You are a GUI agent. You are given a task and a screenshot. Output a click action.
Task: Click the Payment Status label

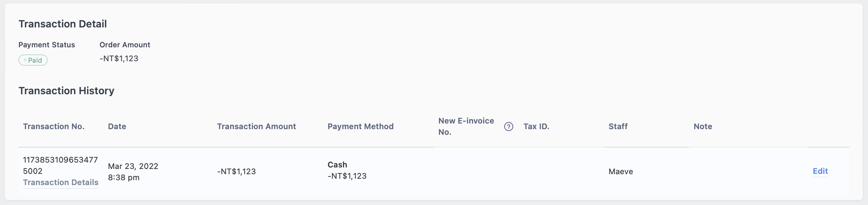pos(47,45)
